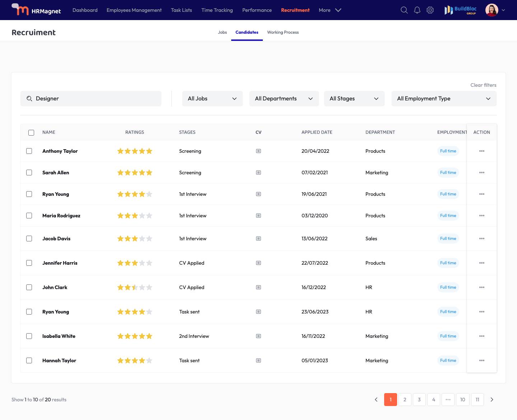Screen dimensions: 517x420
Task: Open CV icon for Ryan Young 19/06/2021
Action: [x=258, y=194]
